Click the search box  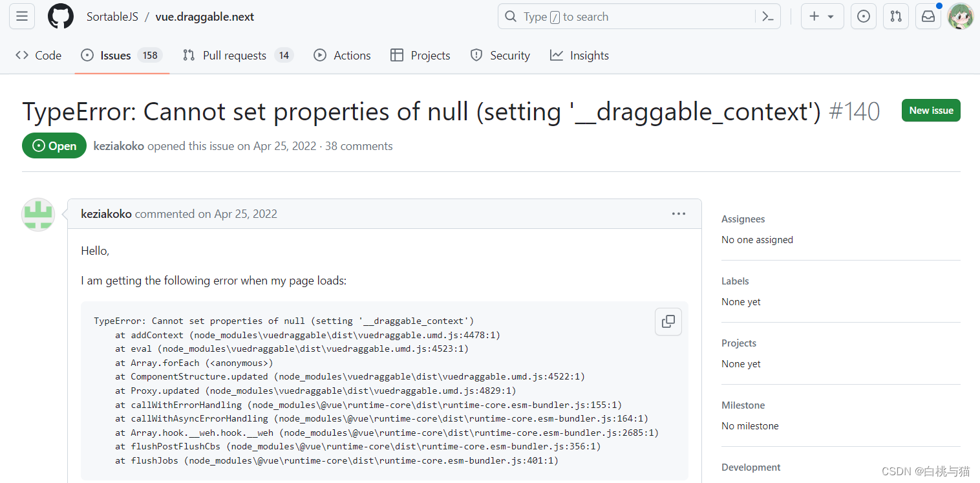[639, 17]
